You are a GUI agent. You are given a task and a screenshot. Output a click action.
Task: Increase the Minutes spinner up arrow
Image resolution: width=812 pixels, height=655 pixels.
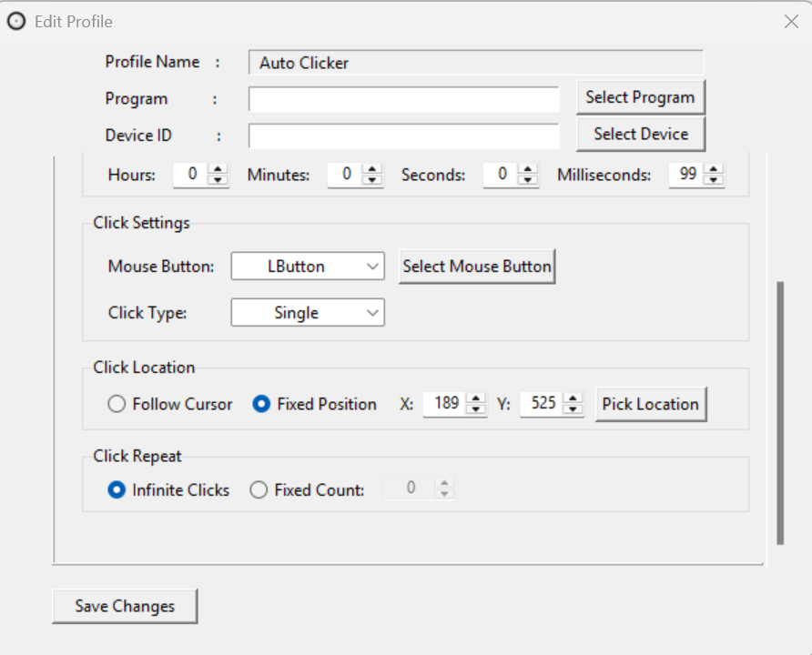click(371, 169)
